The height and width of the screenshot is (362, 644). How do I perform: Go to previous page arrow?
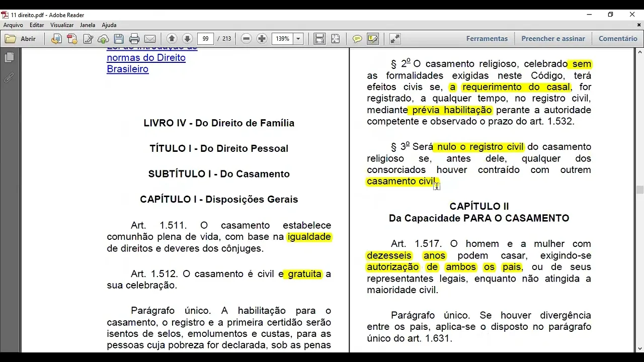coord(172,39)
